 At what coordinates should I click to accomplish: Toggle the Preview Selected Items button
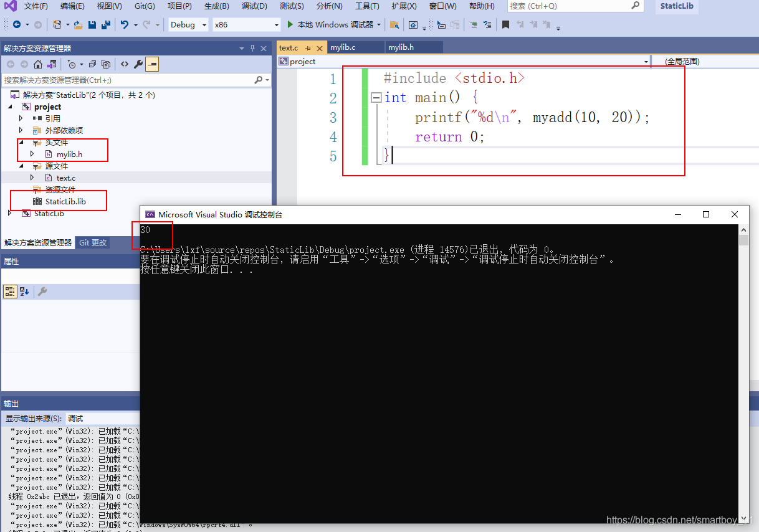152,64
